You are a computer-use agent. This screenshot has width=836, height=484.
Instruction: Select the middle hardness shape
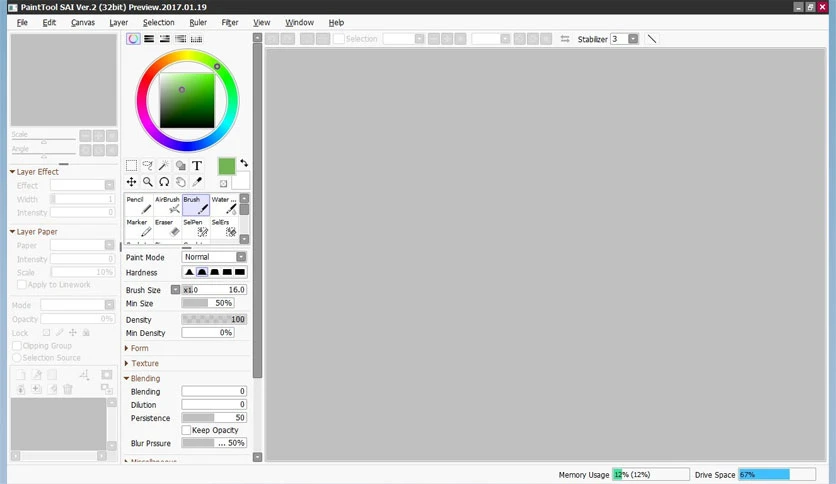[x=214, y=272]
